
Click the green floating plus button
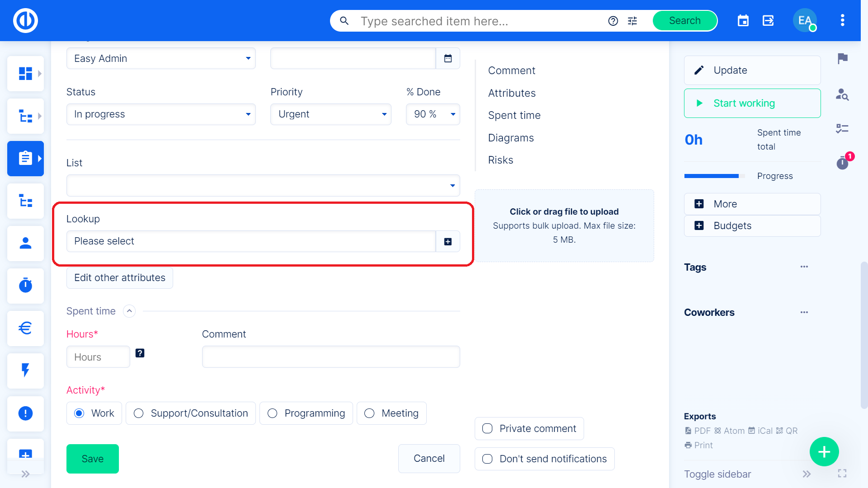pyautogui.click(x=824, y=451)
